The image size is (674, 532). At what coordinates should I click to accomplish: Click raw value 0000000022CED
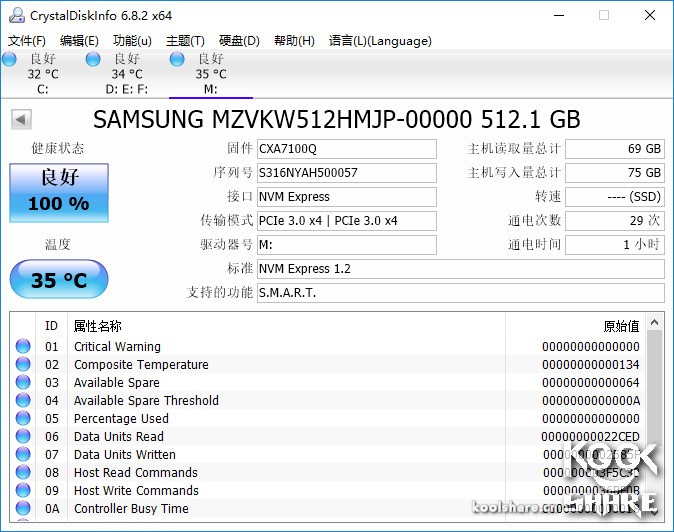(590, 437)
